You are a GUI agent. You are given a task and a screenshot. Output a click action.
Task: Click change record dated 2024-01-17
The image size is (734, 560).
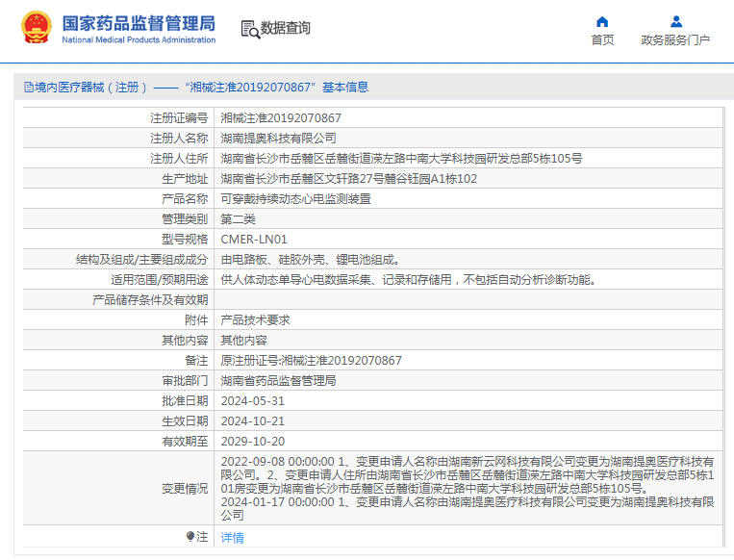tap(468, 508)
